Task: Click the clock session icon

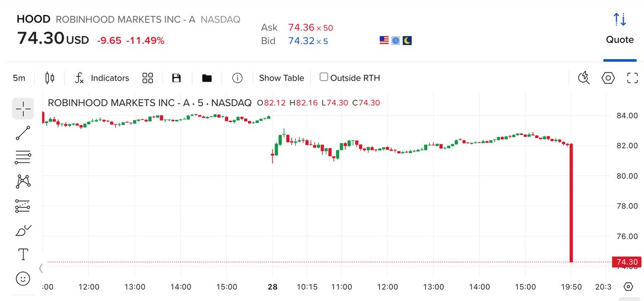Action: tap(396, 41)
